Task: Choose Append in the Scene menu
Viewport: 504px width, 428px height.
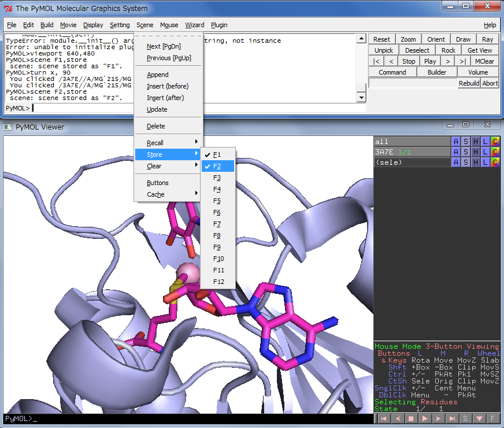Action: (158, 75)
